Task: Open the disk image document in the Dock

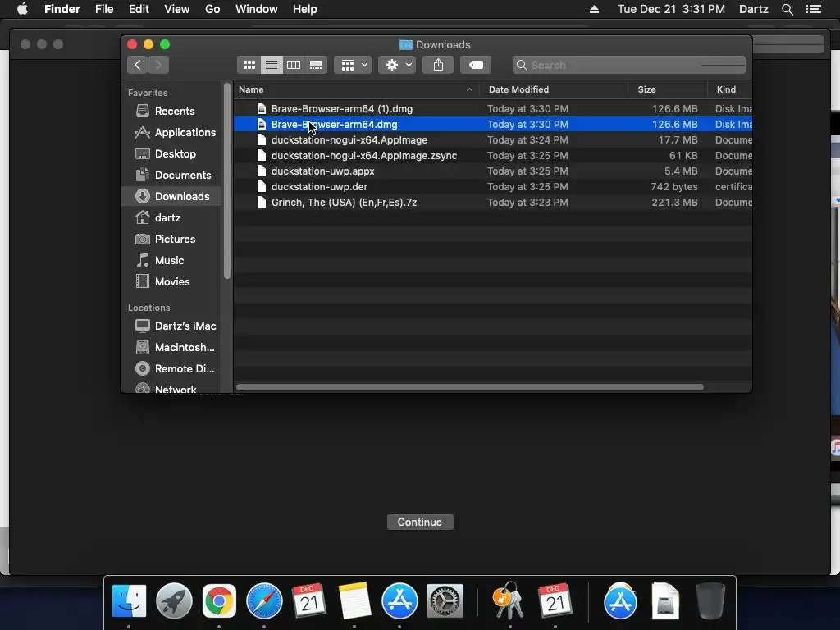Action: pos(665,601)
